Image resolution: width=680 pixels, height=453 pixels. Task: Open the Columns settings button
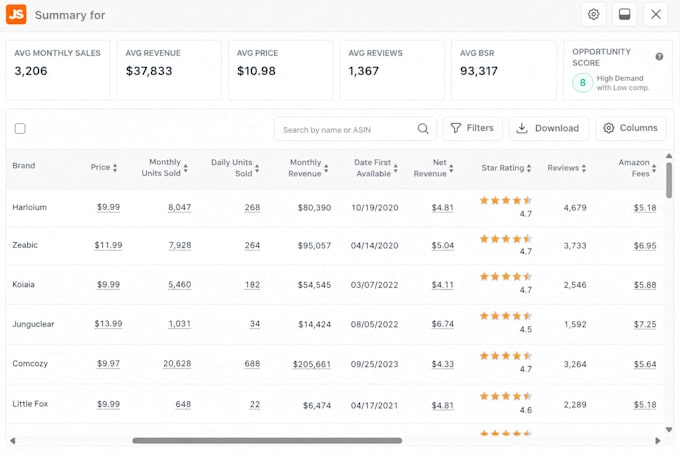coord(631,128)
